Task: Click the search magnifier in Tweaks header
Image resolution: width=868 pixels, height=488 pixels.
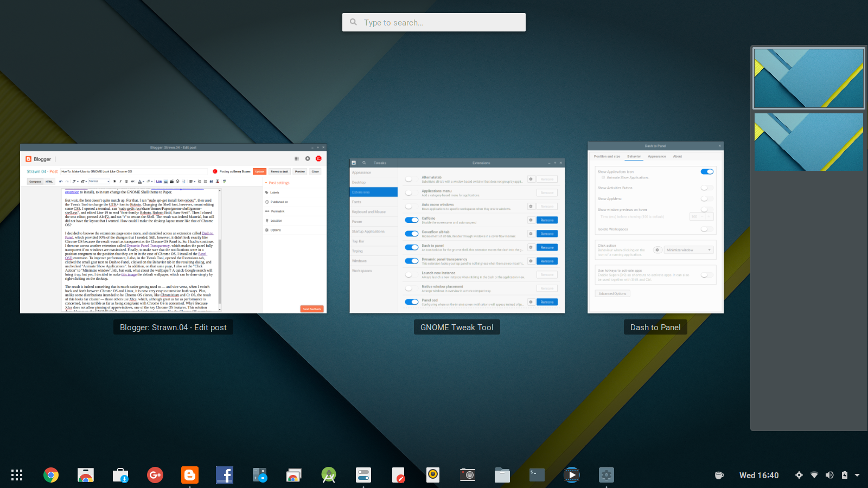Action: 364,163
